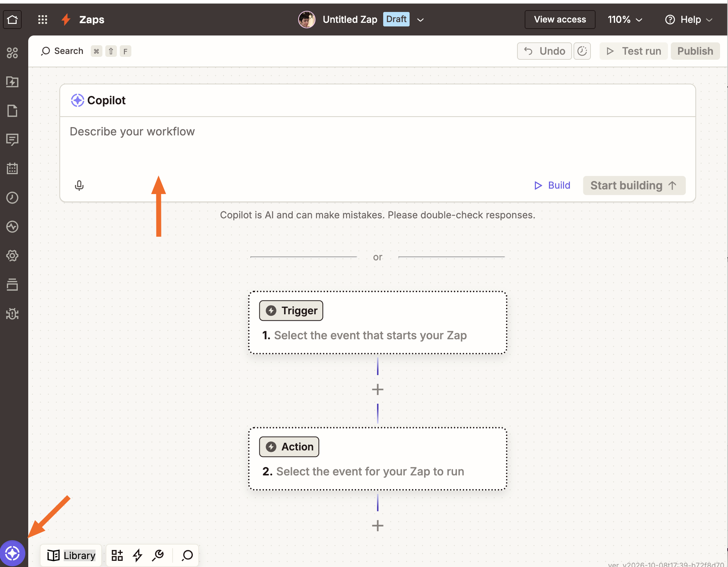Click the magnifier search toolbar icon
This screenshot has width=728, height=567.
tap(187, 555)
